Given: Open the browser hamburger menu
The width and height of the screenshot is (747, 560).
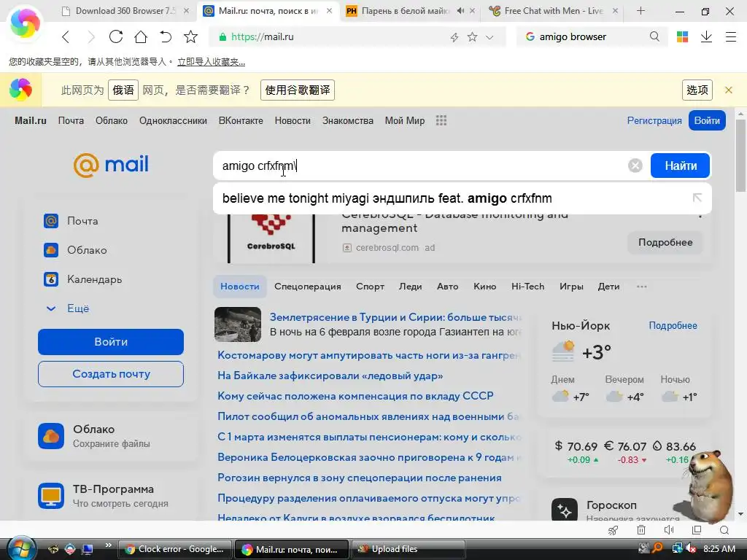Looking at the screenshot, I should (731, 36).
